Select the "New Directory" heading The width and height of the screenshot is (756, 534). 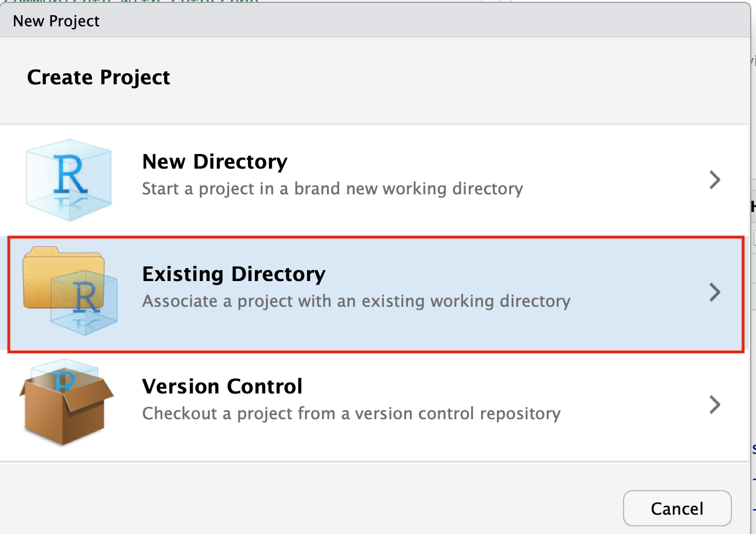click(x=214, y=162)
